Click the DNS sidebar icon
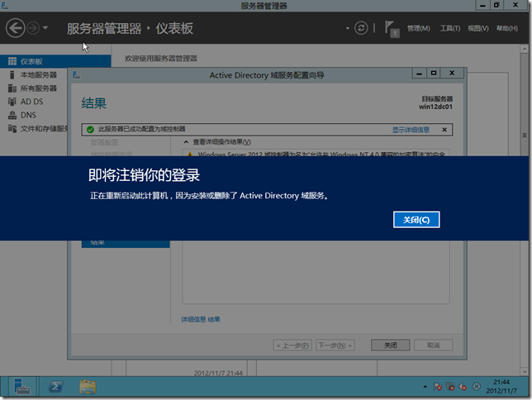 click(x=12, y=115)
